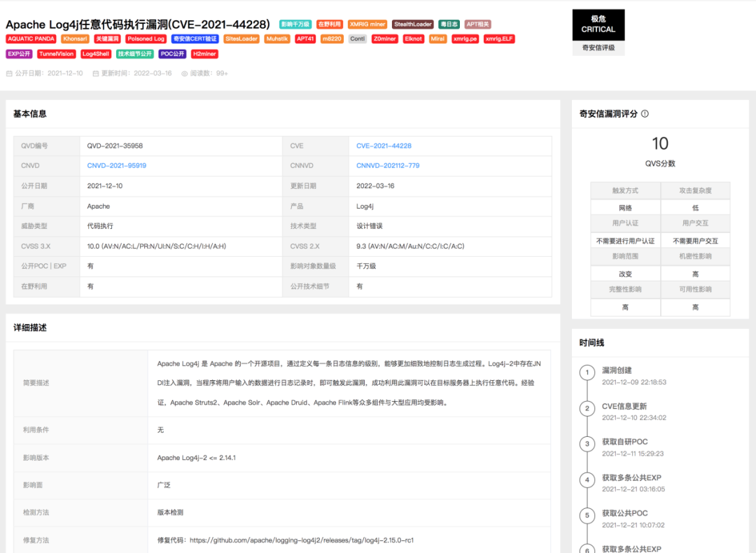Click the CVSS 3.X vector value 10.0
Screen dimensions: 756x553
[x=156, y=246]
